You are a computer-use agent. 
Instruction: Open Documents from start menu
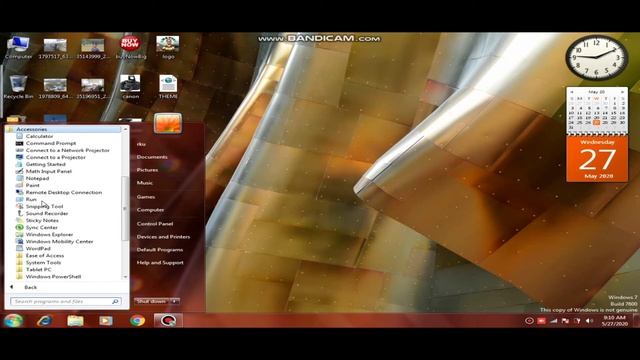click(x=152, y=157)
